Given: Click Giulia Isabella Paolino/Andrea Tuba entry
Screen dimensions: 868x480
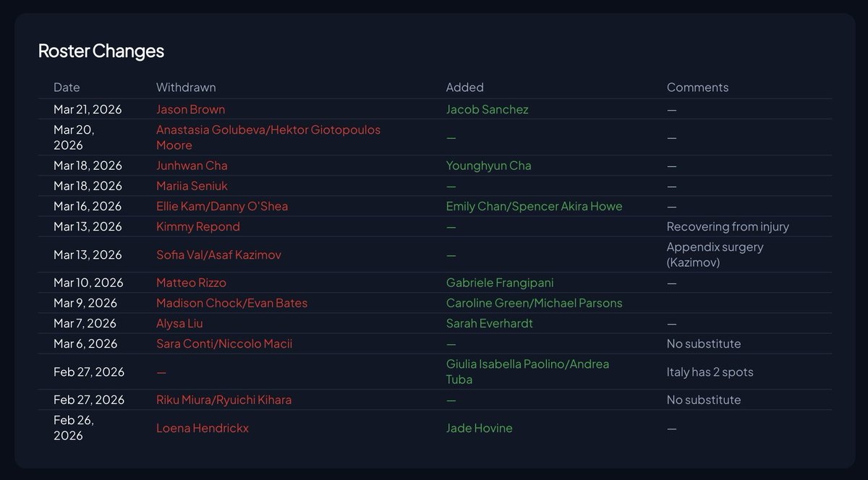Looking at the screenshot, I should pyautogui.click(x=527, y=372).
